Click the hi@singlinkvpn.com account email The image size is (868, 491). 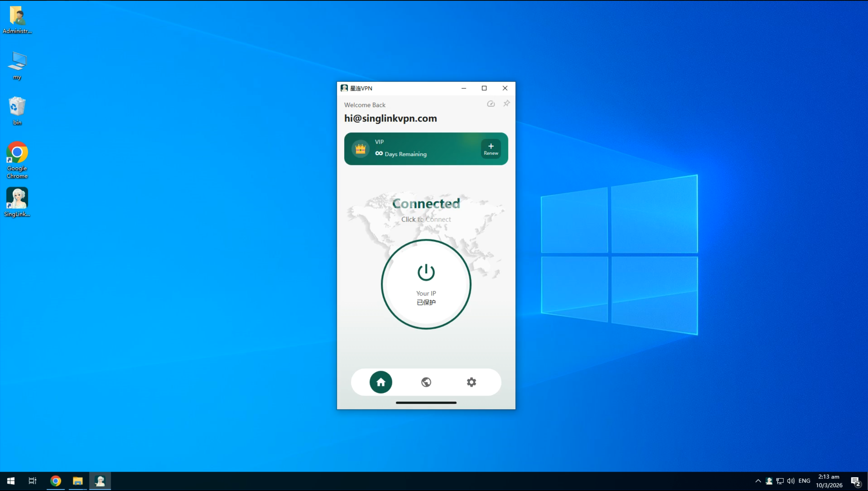pos(390,118)
